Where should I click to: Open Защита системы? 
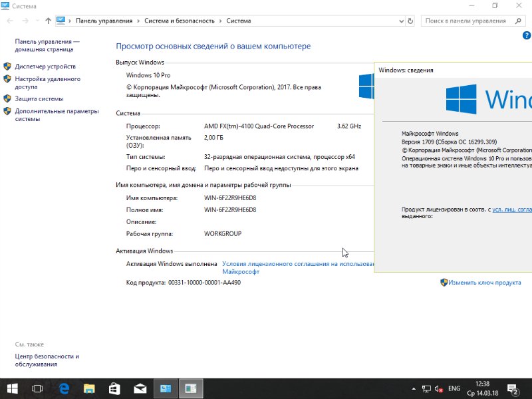coord(39,98)
